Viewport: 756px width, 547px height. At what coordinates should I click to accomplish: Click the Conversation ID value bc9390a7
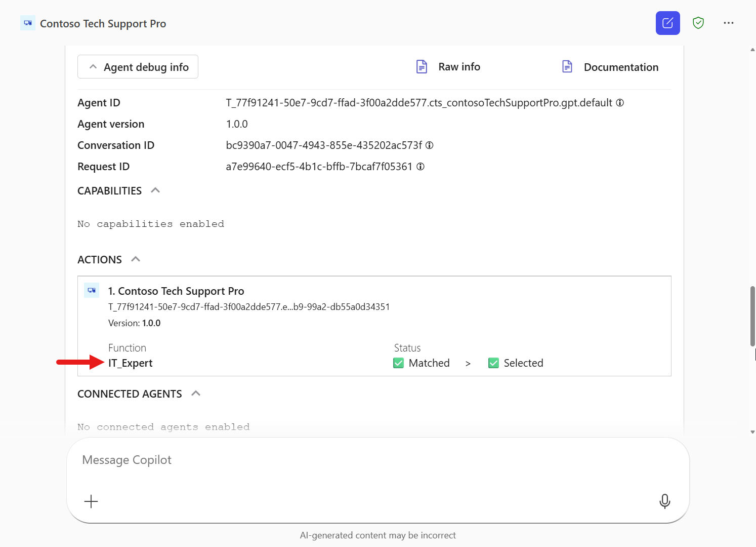click(x=324, y=145)
